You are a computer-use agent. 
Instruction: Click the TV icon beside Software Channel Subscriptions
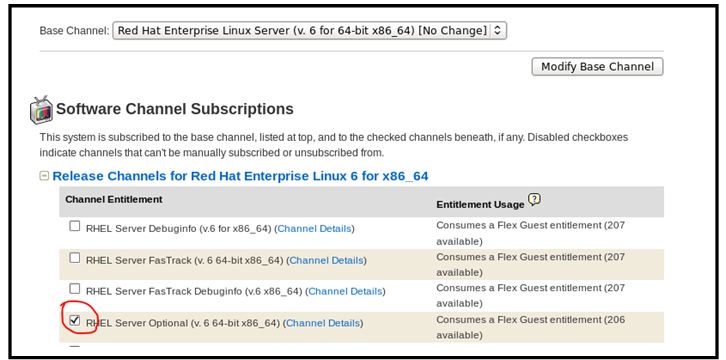(x=41, y=110)
